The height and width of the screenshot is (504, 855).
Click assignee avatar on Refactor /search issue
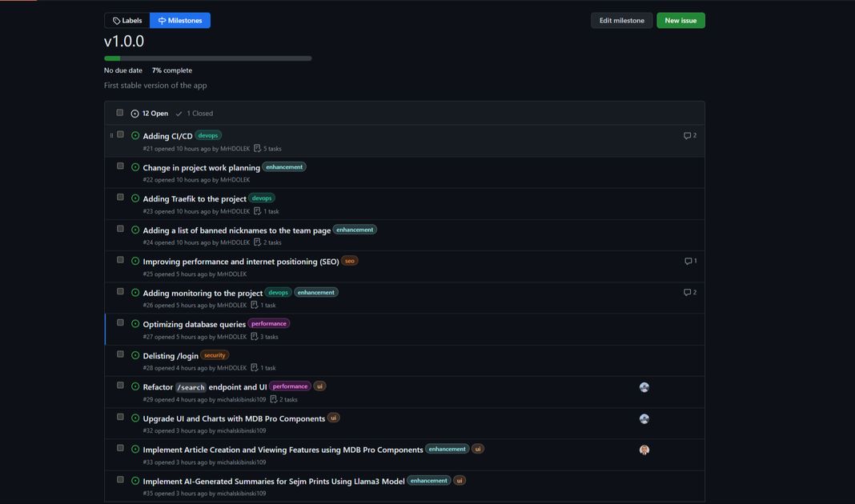click(x=644, y=387)
